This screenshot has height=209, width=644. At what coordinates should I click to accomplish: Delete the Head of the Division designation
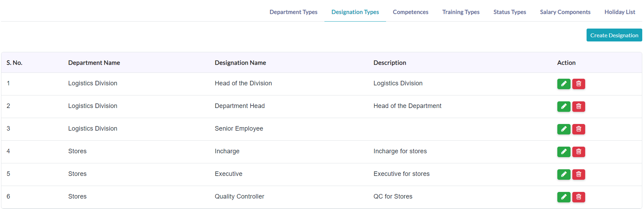tap(579, 84)
